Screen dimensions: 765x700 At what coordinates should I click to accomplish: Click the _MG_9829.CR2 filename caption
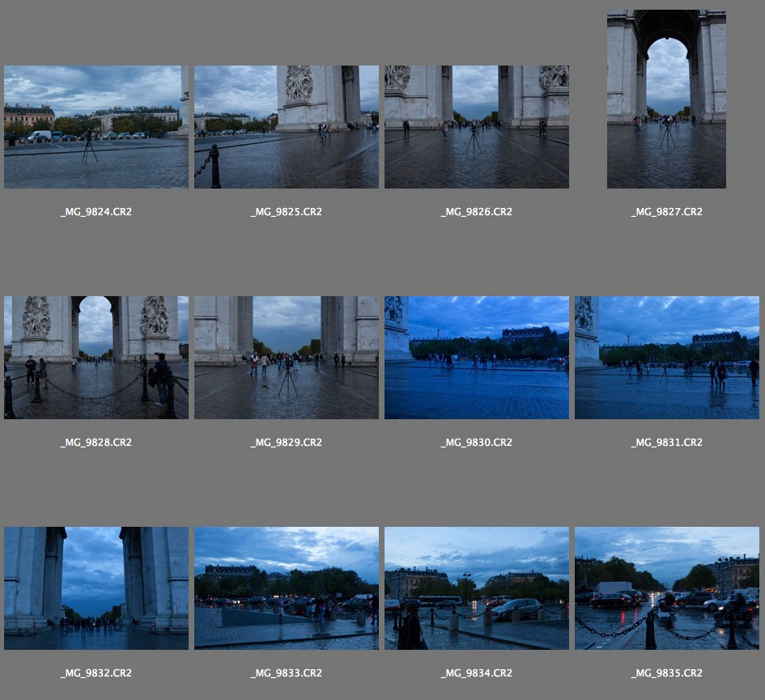(287, 443)
